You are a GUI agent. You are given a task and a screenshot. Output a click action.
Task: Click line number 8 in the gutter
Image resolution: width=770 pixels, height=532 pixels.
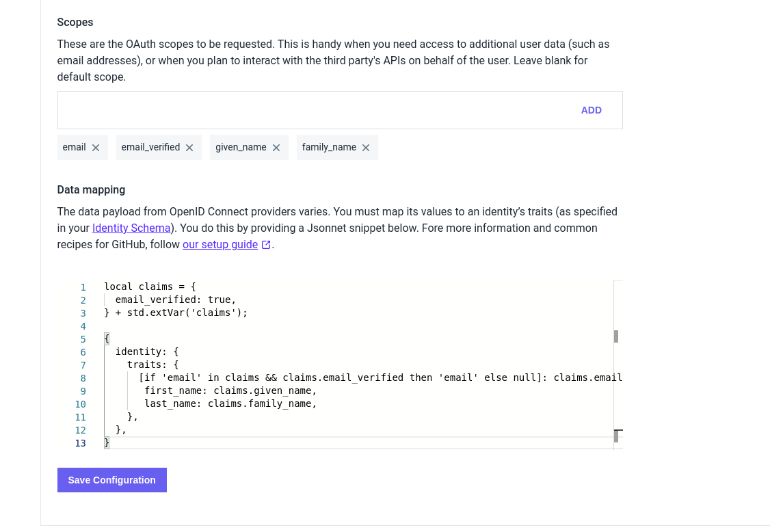tap(83, 377)
